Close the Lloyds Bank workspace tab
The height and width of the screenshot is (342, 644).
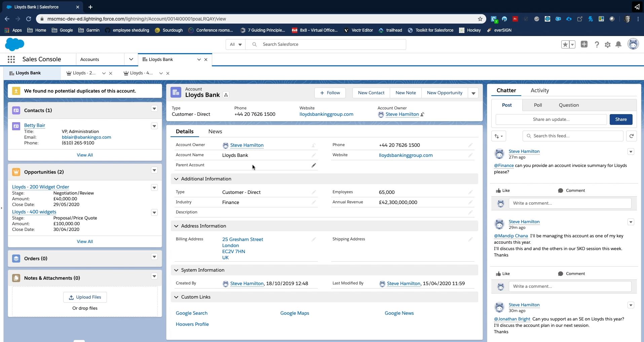click(x=206, y=60)
